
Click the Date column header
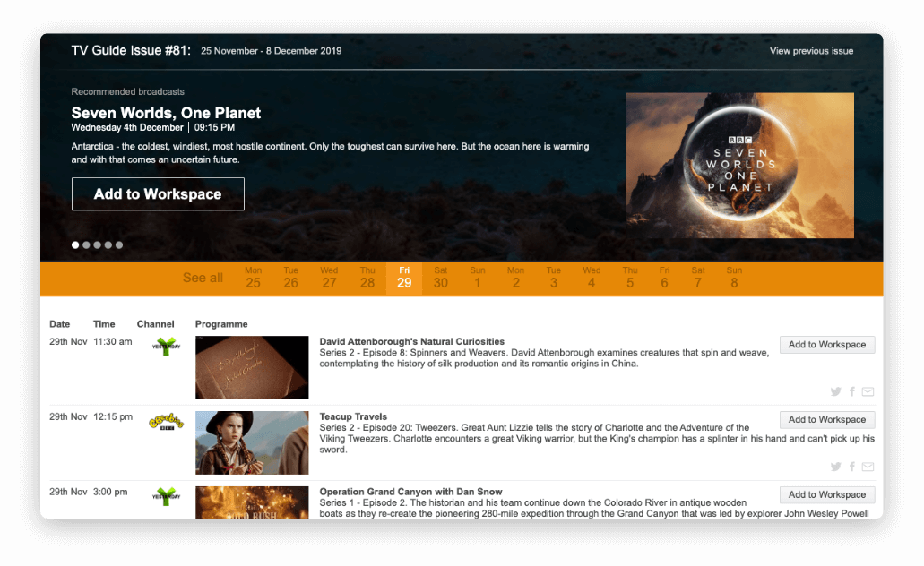point(59,324)
